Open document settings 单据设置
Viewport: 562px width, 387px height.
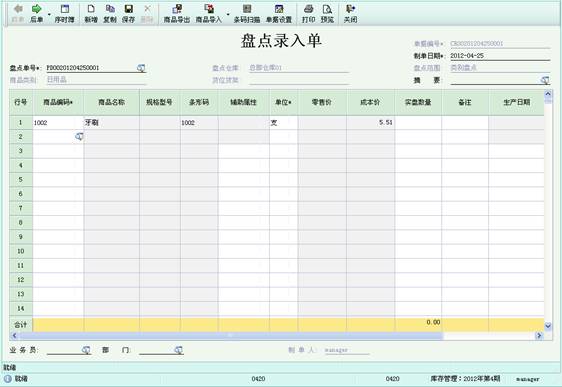pyautogui.click(x=279, y=14)
